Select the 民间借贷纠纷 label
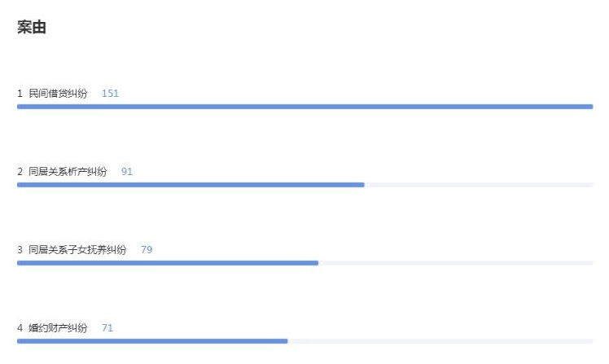Screen dimensions: 609x364 (58, 93)
